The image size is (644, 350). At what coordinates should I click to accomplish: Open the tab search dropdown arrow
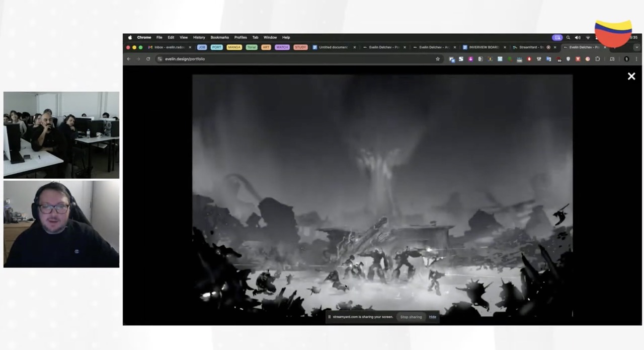(636, 47)
